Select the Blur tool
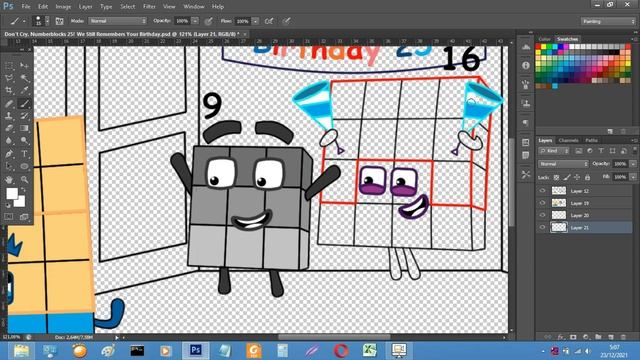Image resolution: width=640 pixels, height=360 pixels. (9, 141)
